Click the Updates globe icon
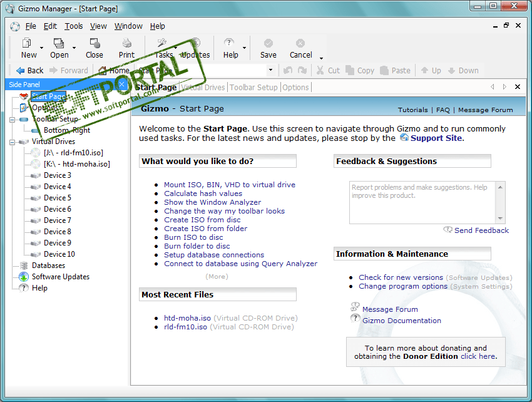The image size is (532, 402). point(195,43)
